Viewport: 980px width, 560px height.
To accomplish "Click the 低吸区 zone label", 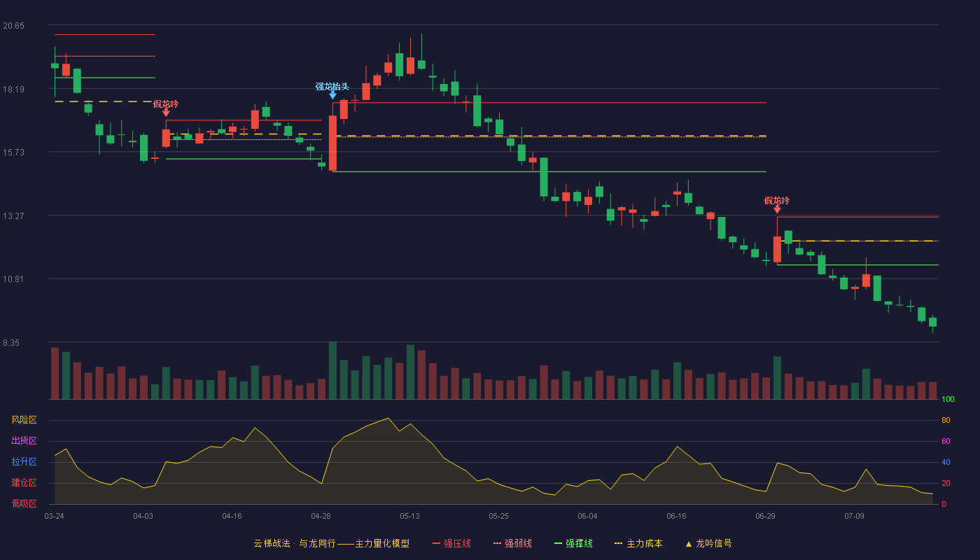I will pos(24,503).
